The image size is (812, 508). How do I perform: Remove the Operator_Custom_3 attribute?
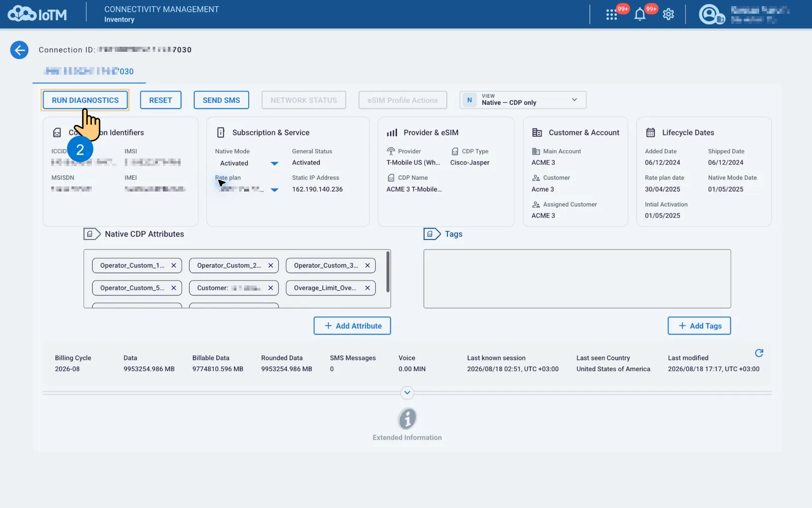pyautogui.click(x=367, y=266)
